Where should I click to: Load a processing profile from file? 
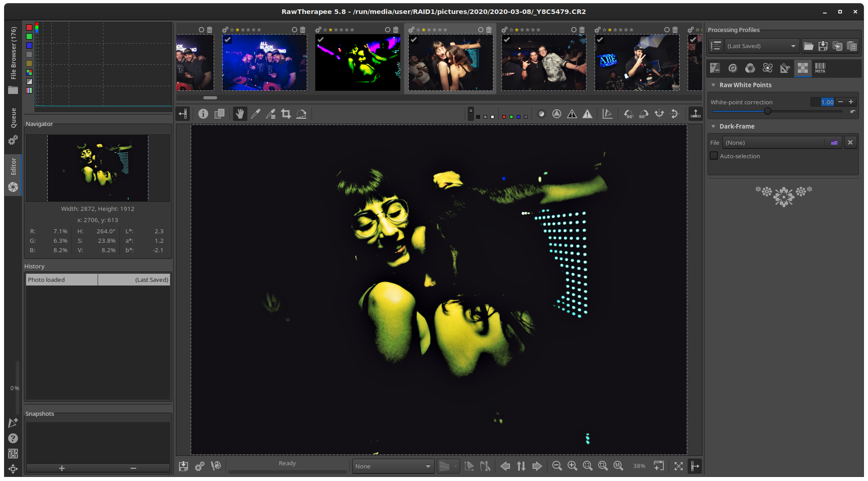pos(808,46)
